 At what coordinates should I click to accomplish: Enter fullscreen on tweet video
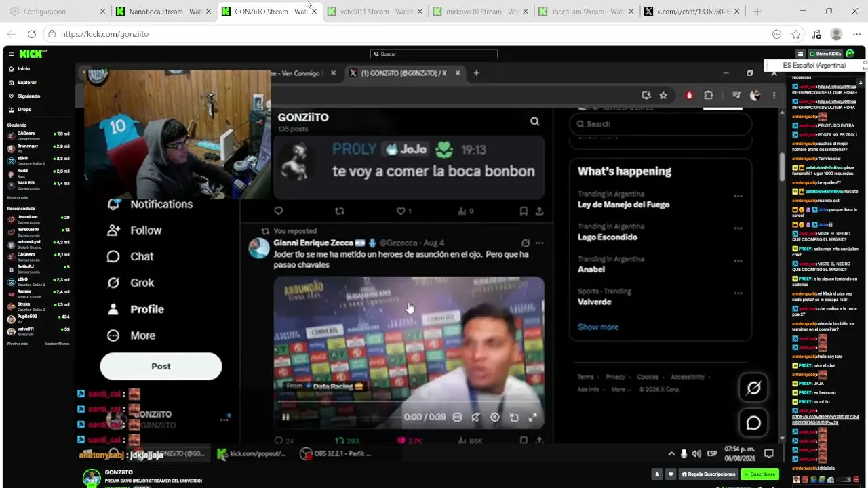coord(533,418)
